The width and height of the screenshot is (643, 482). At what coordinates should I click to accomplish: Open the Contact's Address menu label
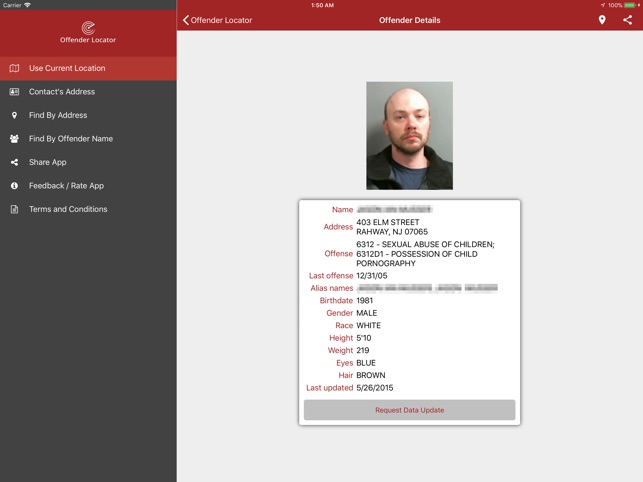click(x=62, y=92)
